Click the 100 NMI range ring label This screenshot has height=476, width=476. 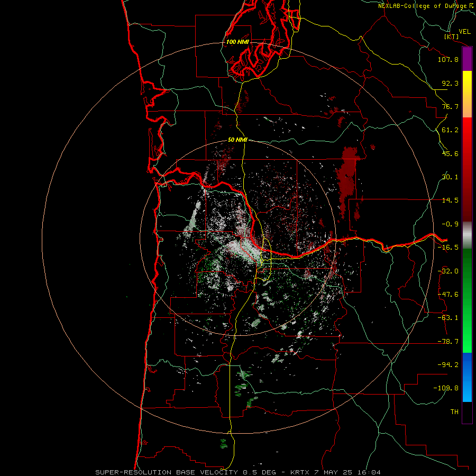[237, 42]
